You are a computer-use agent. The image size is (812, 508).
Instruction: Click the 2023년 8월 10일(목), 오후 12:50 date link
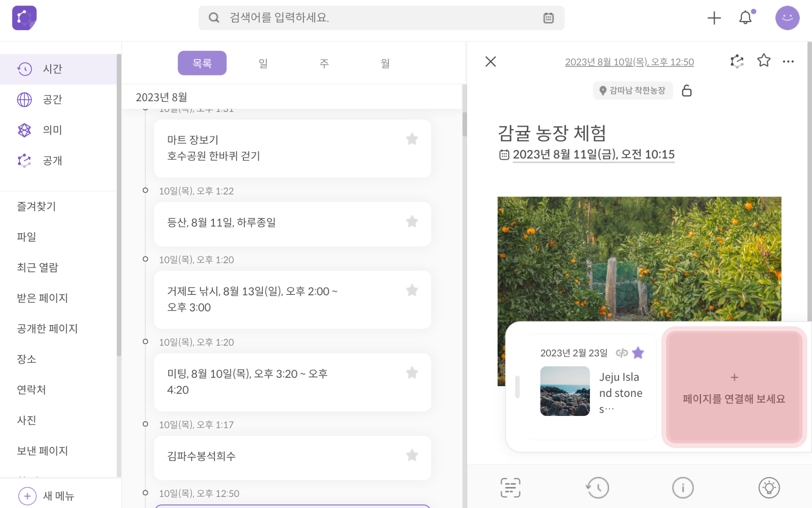pyautogui.click(x=629, y=62)
